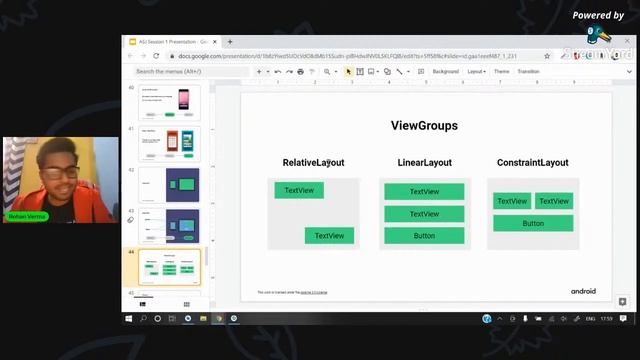Open Task View on the taskbar
The image size is (640, 360).
pyautogui.click(x=172, y=318)
